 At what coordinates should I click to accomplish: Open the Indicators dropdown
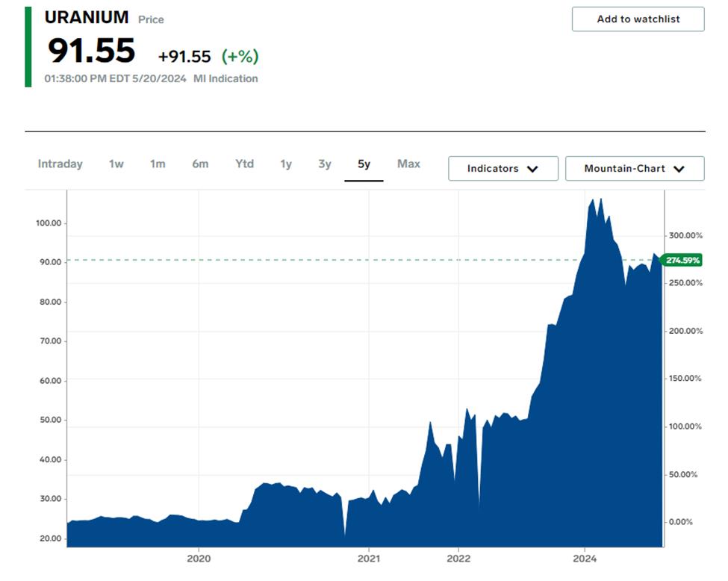tap(503, 169)
